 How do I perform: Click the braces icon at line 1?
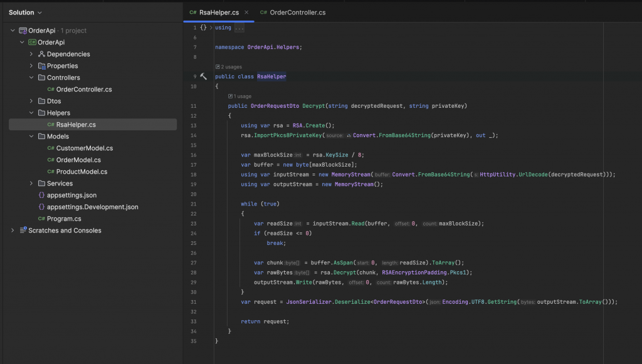pos(203,28)
